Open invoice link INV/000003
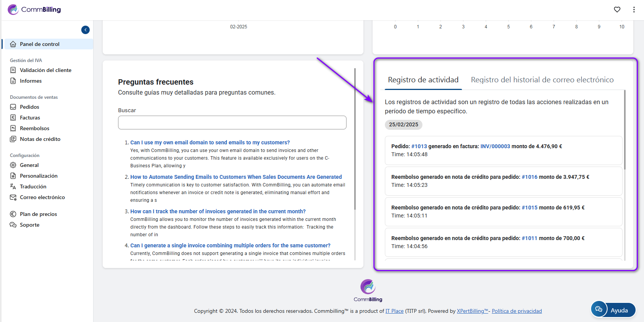This screenshot has width=644, height=322. [495, 146]
